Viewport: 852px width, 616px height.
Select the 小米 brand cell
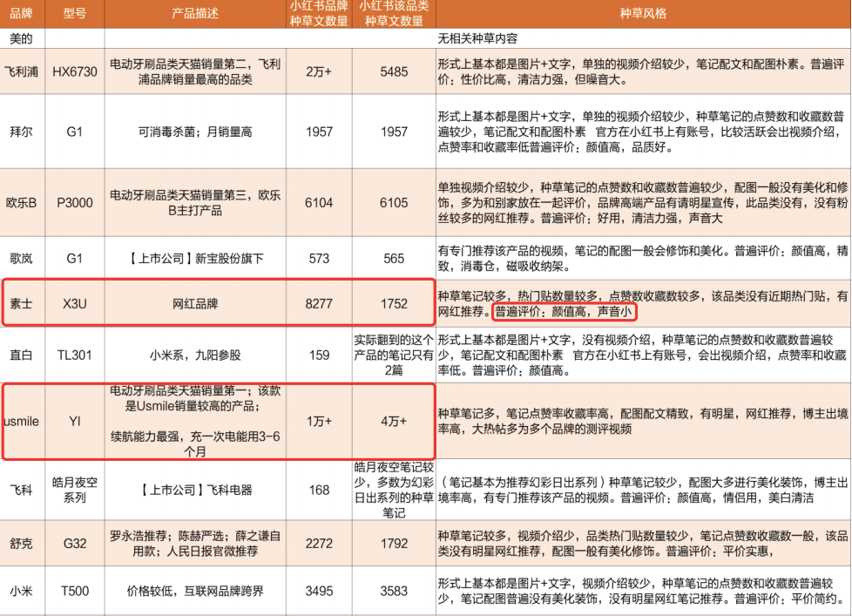click(x=23, y=591)
